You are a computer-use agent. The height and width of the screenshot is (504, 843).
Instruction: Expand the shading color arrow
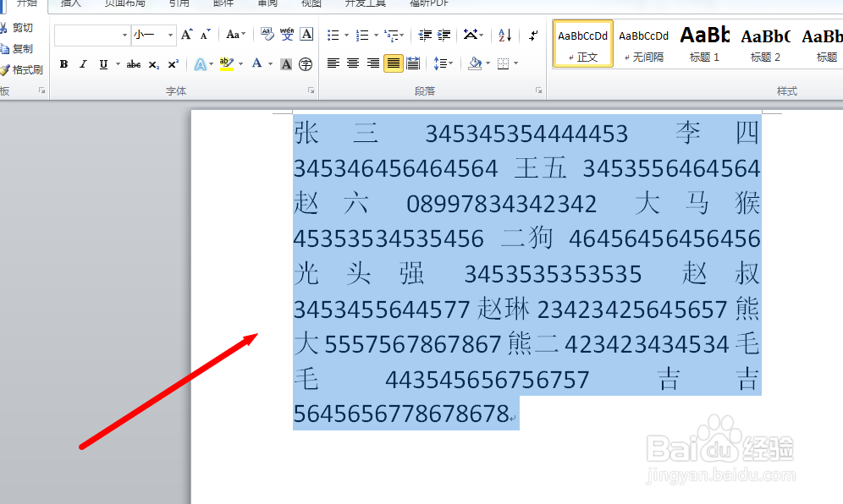pyautogui.click(x=488, y=64)
